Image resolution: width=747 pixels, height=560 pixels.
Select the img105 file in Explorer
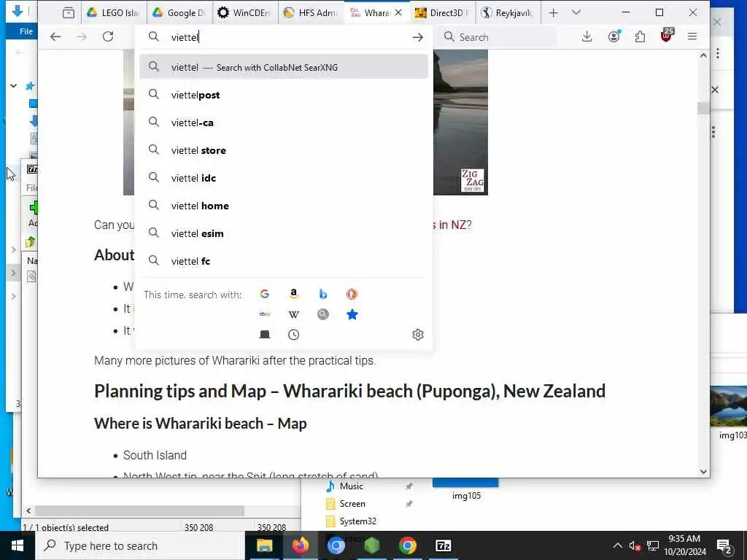466,489
